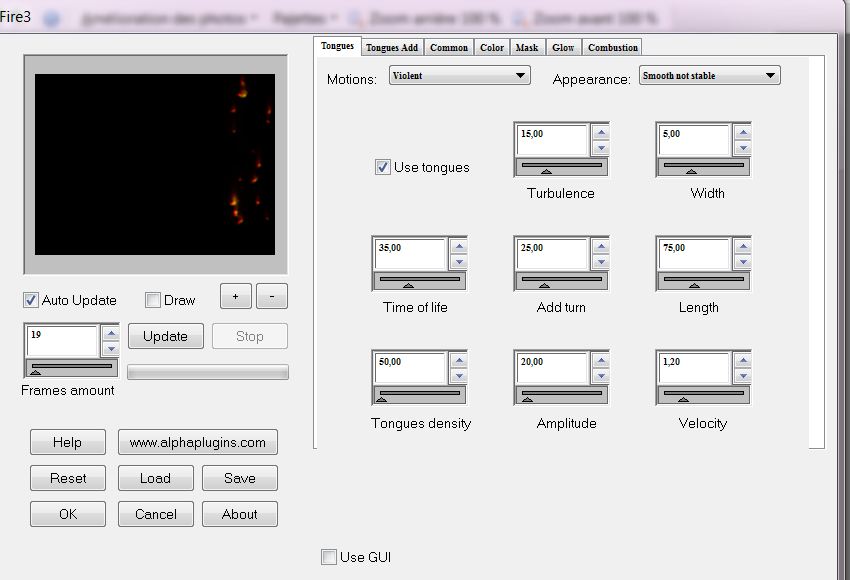
Task: Uncheck Use tongues option
Action: [383, 167]
